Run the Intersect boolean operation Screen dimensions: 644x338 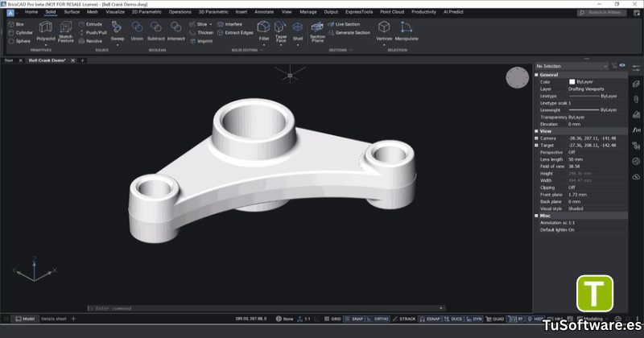point(175,31)
